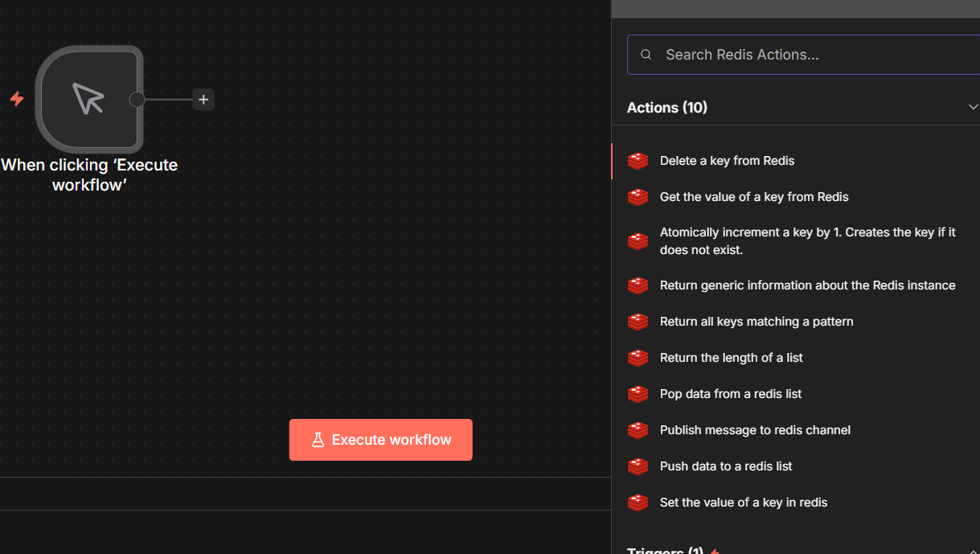
Task: Choose Publish message to redis channel
Action: coord(755,430)
